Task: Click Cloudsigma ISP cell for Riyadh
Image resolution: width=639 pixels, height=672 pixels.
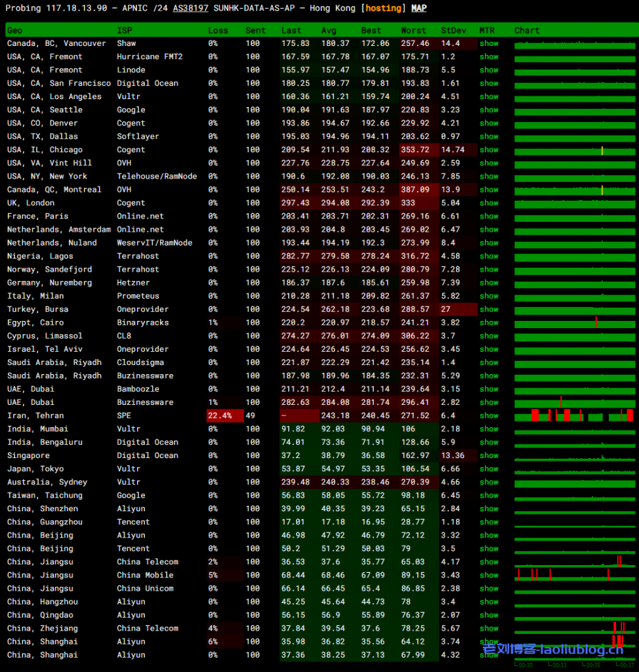Action: click(140, 362)
